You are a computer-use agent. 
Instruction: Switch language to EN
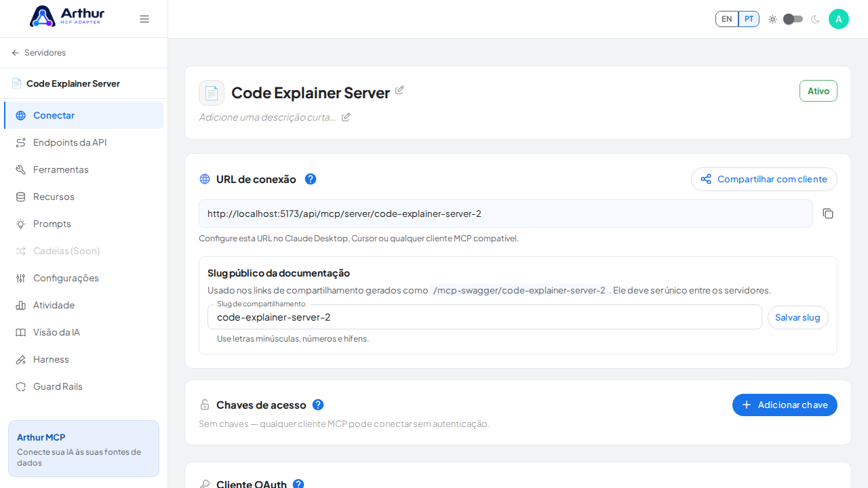[x=727, y=19]
